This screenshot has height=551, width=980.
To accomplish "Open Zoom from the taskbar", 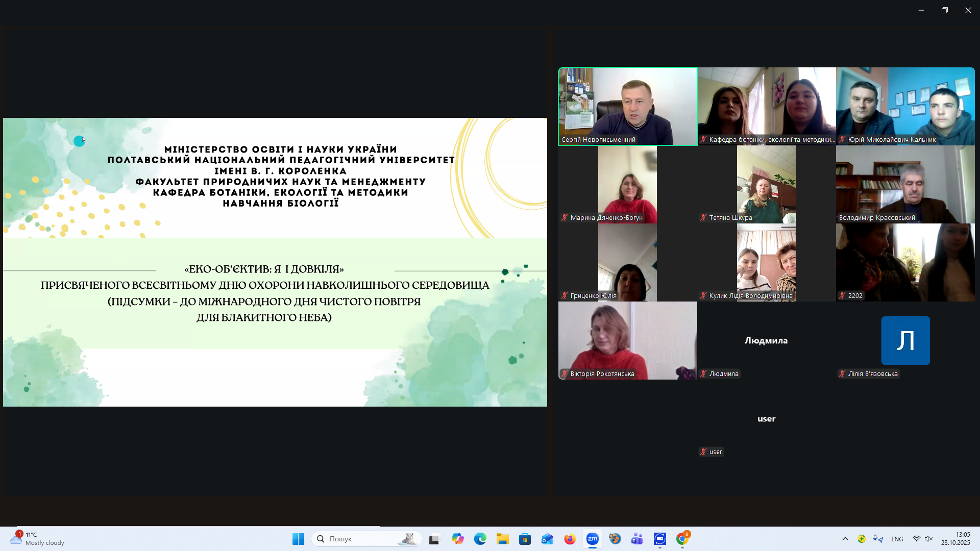I will click(592, 539).
